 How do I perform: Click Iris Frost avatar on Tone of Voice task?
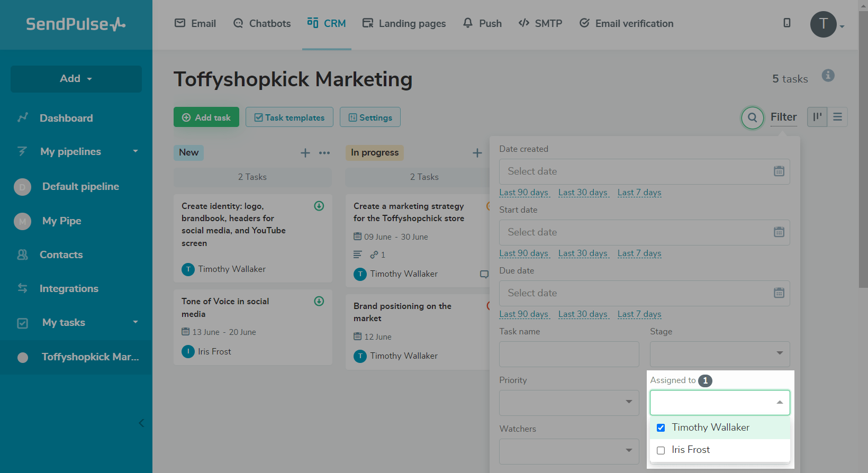[188, 351]
